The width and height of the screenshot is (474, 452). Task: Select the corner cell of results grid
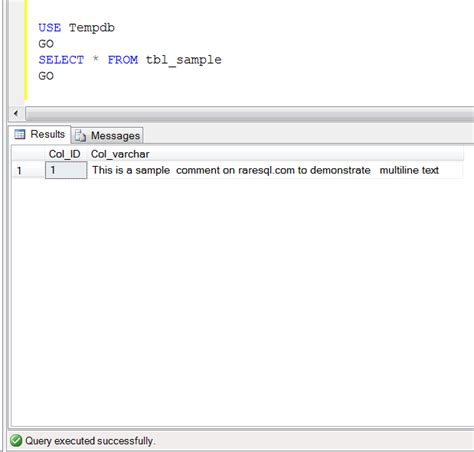point(28,154)
